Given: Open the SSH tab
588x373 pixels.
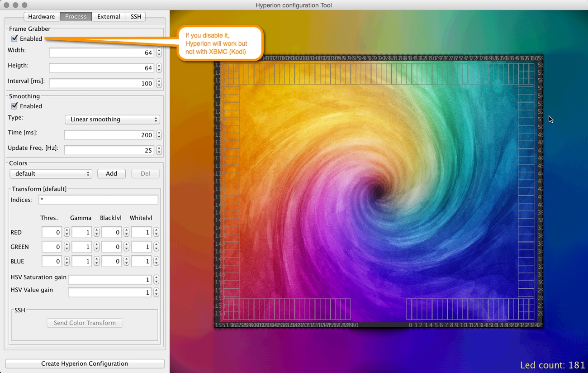Looking at the screenshot, I should click(136, 17).
